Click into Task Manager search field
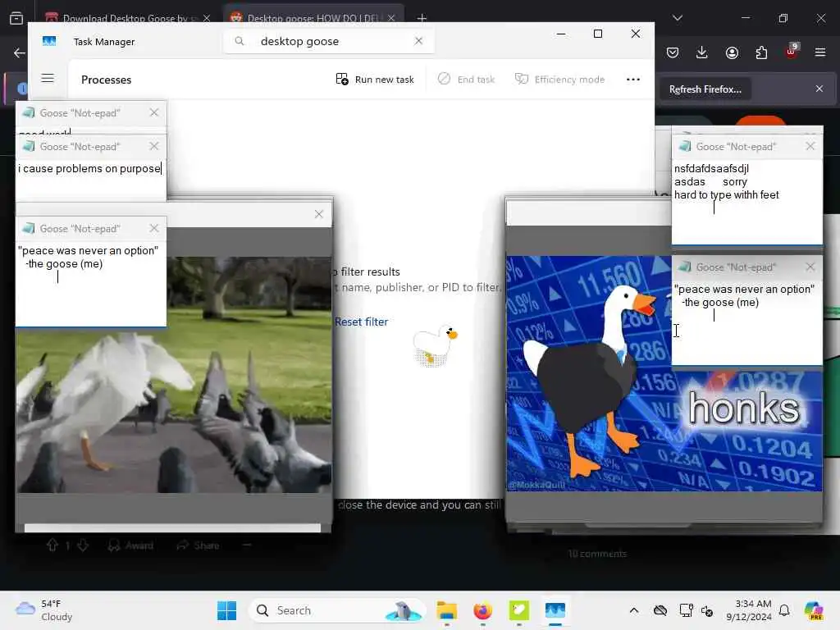Viewport: 840px width, 630px height. click(328, 41)
